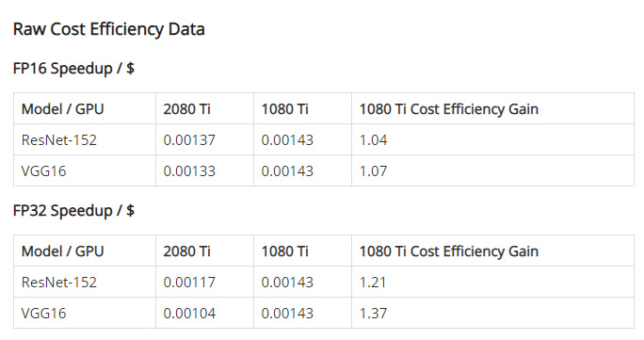644x340 pixels.
Task: Click the Raw Cost Efficiency Data heading
Action: (109, 29)
